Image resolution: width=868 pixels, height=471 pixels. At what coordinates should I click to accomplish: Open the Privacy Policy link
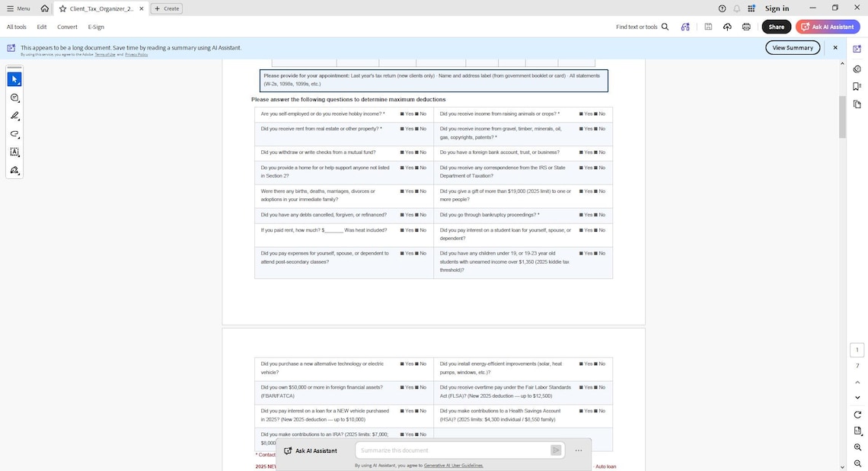[x=136, y=54]
